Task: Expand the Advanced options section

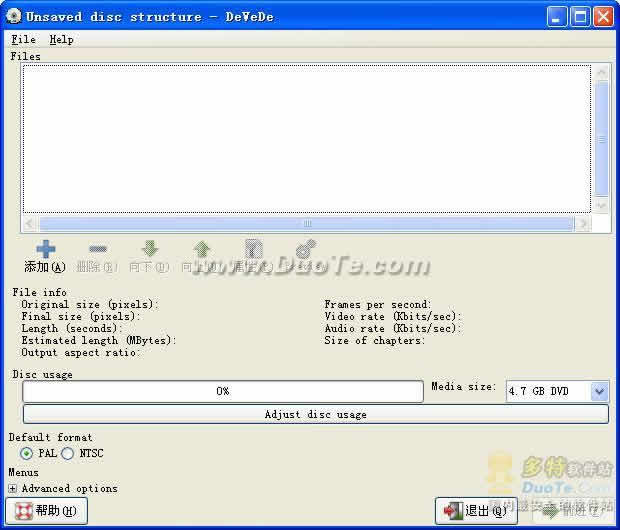Action: [13, 488]
